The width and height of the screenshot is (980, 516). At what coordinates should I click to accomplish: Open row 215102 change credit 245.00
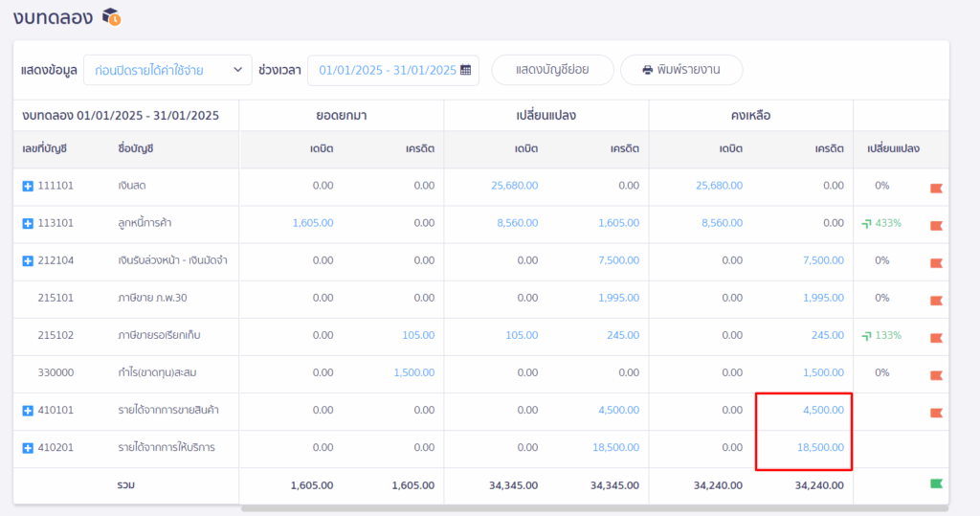point(623,335)
